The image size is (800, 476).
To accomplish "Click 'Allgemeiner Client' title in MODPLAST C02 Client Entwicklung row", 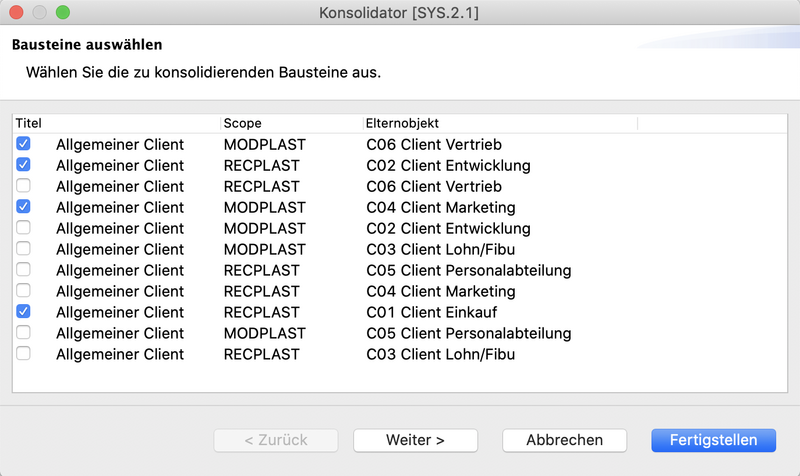I will coord(120,228).
